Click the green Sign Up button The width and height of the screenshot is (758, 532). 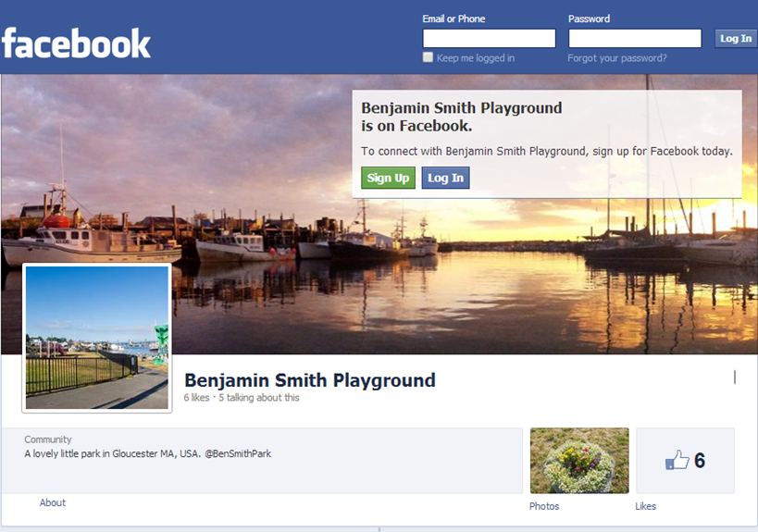[388, 178]
